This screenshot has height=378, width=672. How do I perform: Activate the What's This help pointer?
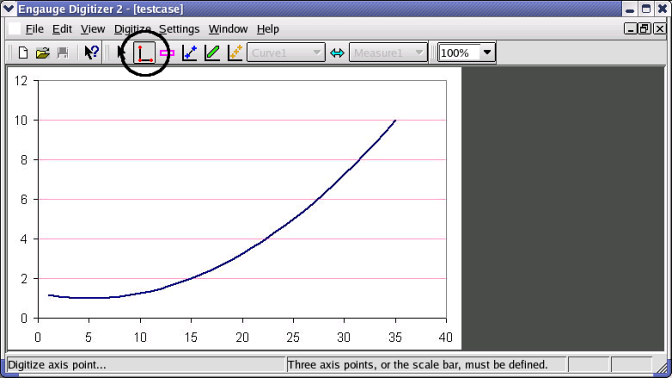91,53
